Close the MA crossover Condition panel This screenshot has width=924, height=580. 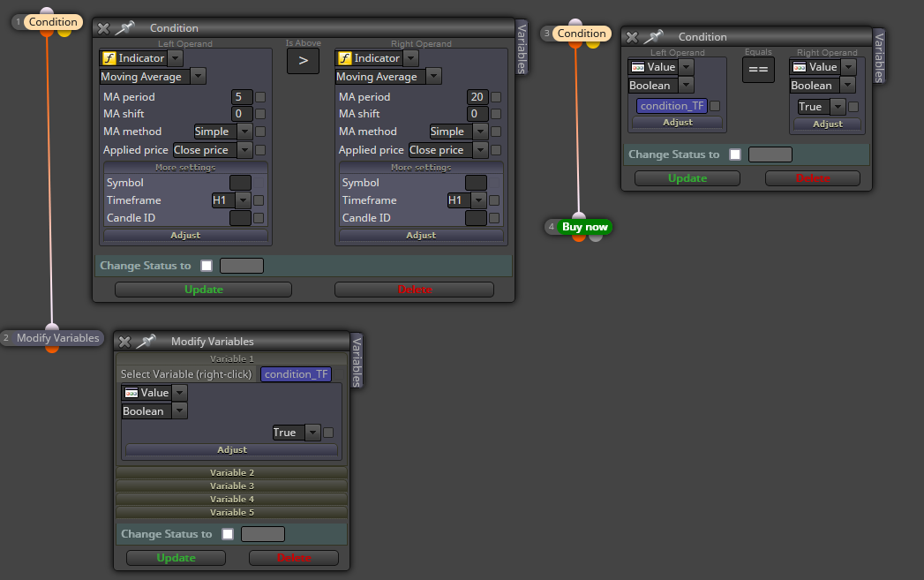103,28
